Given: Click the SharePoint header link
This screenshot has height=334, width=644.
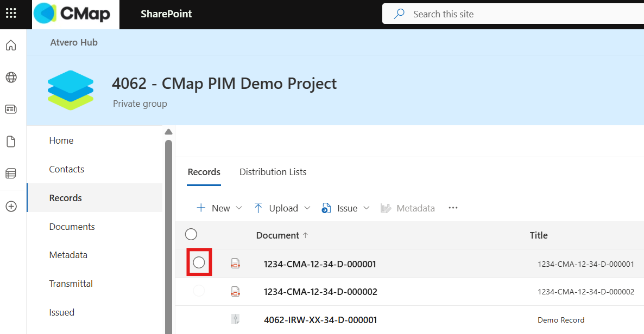Looking at the screenshot, I should point(166,14).
